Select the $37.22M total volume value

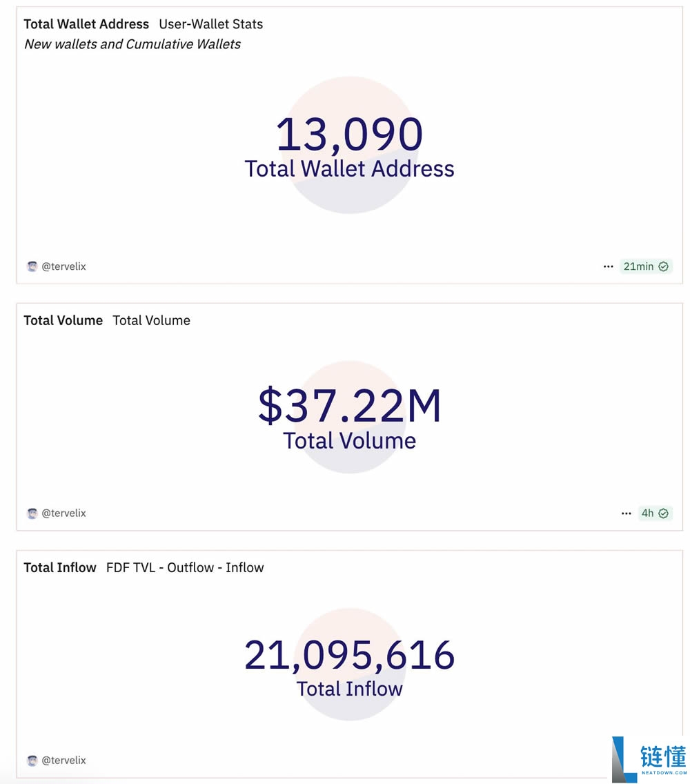(x=349, y=406)
